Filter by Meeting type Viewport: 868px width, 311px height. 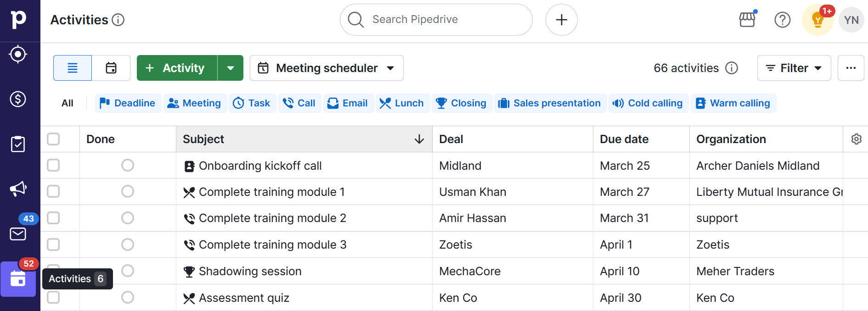pyautogui.click(x=194, y=103)
